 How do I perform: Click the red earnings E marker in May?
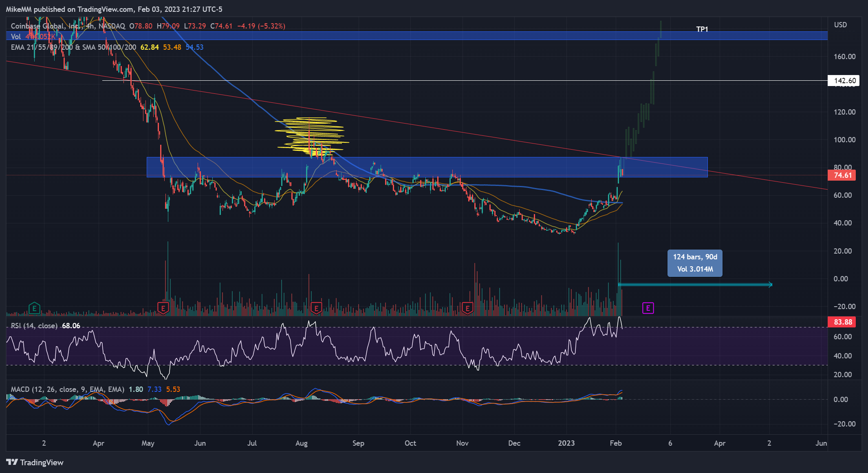pyautogui.click(x=163, y=308)
